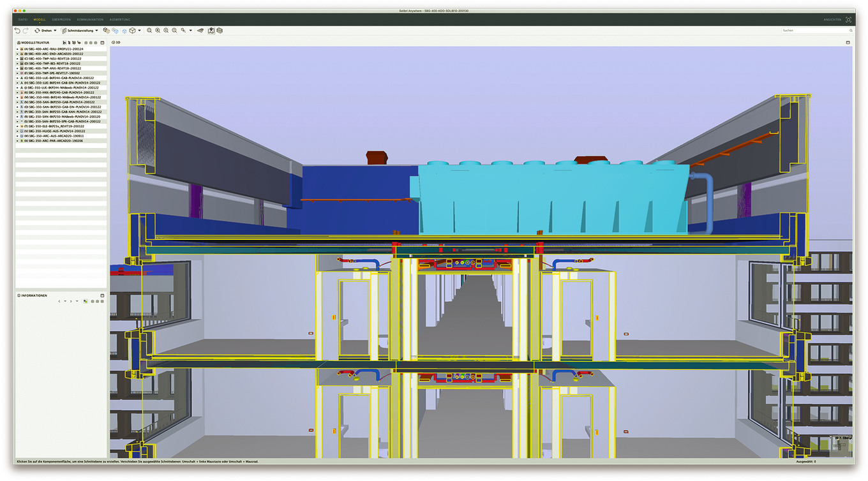Open the forward history dropdown in Informationen
Viewport: 868px width, 481px height.
pos(77,301)
